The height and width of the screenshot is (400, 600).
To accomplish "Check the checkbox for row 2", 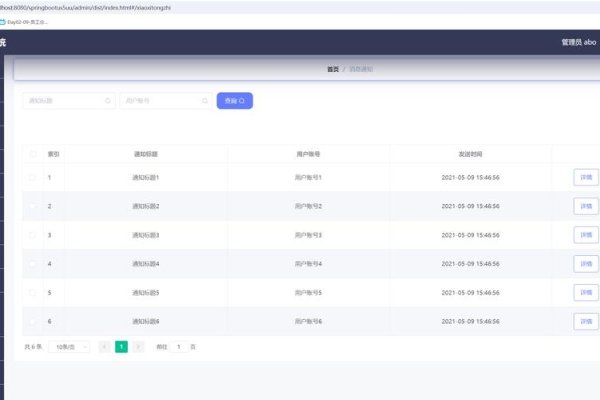I will [33, 206].
